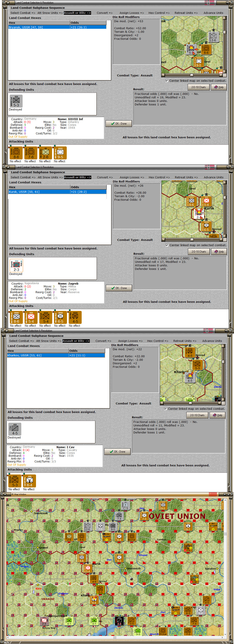The image size is (234, 644).
Task: Pick the 2-6 attacking unit in Bryansk dialog's unit list
Action: (x=45, y=153)
